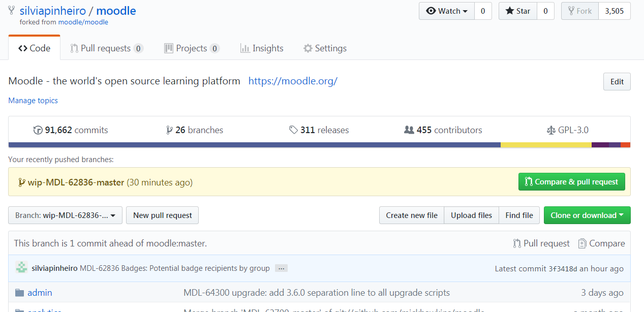
Task: Click Manage topics
Action: coord(33,101)
